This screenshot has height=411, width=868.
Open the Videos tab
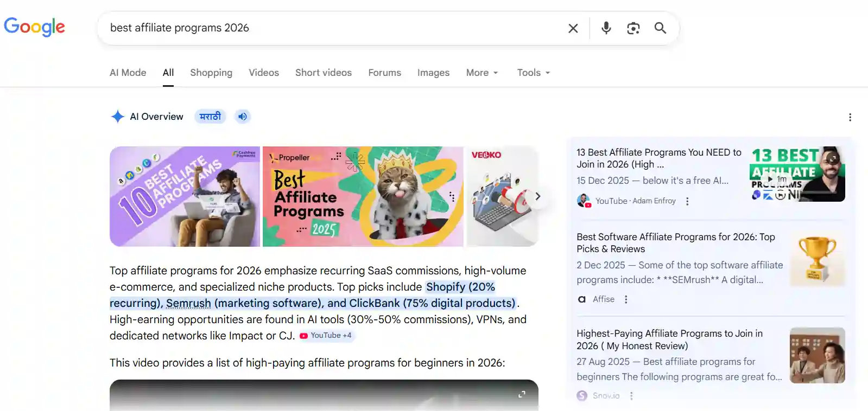(x=264, y=73)
